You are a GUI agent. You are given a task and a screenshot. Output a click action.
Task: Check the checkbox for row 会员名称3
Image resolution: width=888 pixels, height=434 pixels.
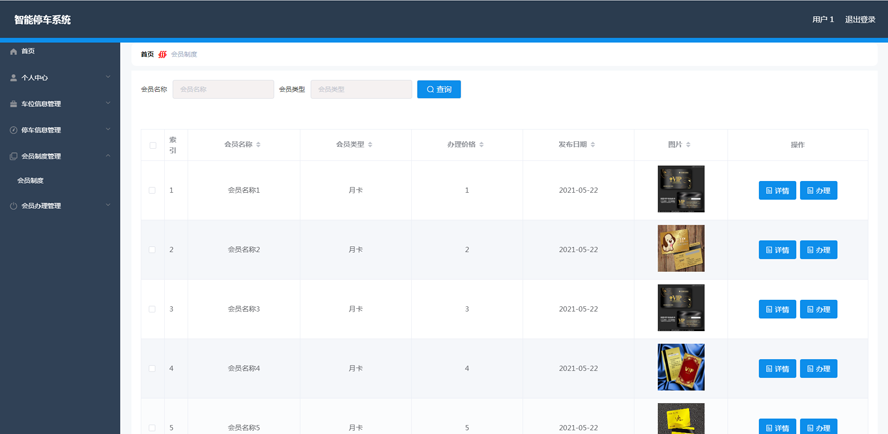click(x=153, y=309)
